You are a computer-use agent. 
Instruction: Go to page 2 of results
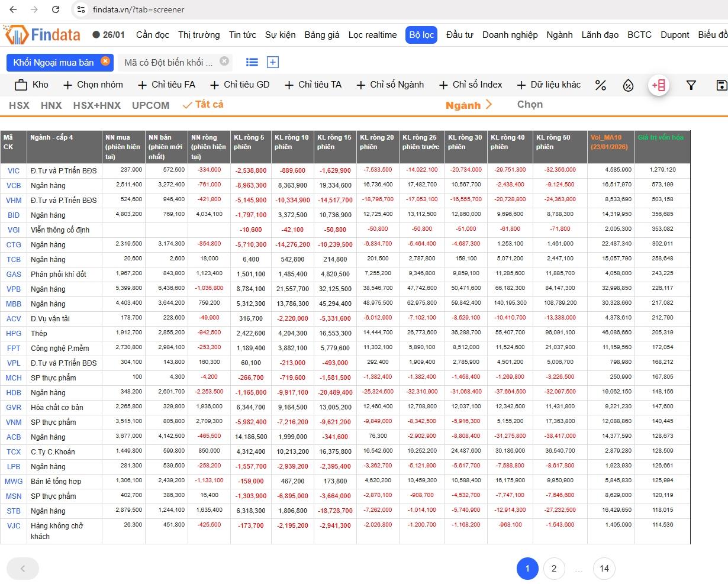553,569
